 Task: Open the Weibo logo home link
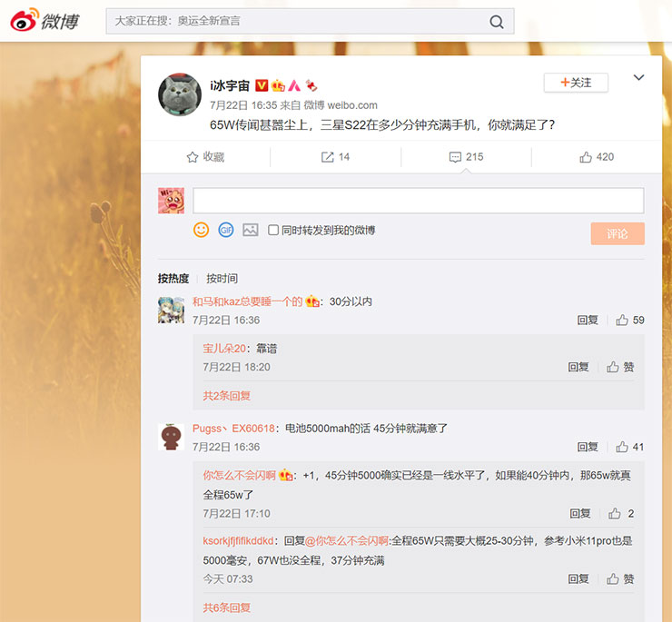[x=45, y=21]
